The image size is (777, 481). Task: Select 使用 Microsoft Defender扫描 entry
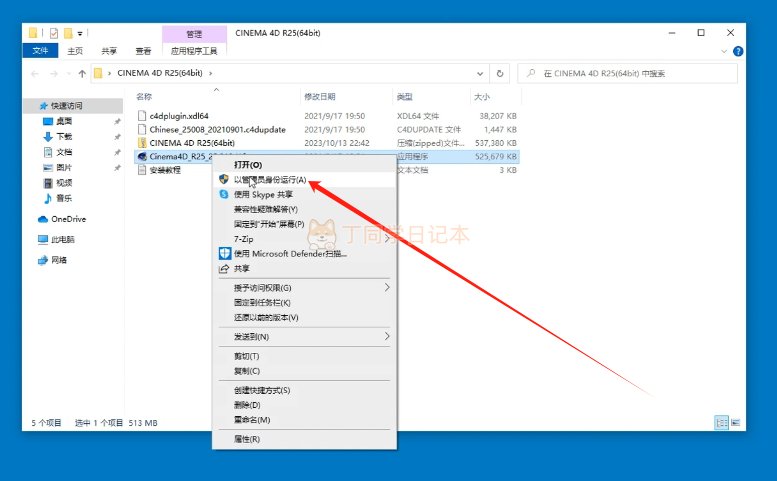click(290, 254)
